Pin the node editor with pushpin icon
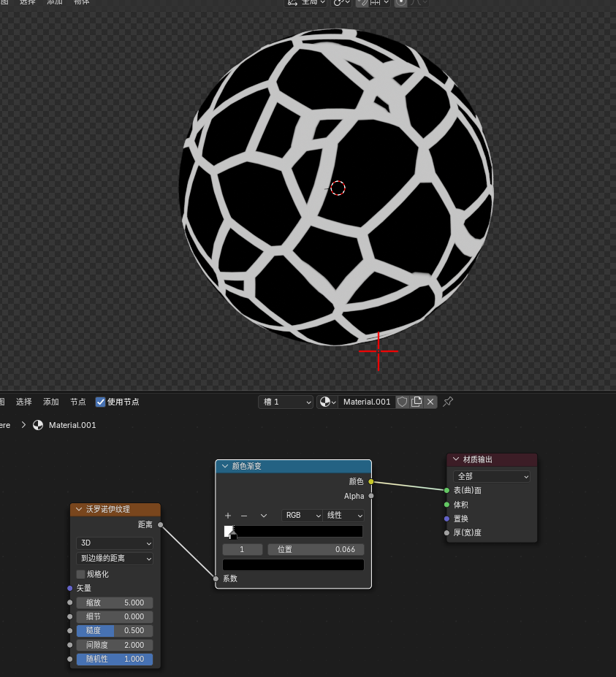 448,402
